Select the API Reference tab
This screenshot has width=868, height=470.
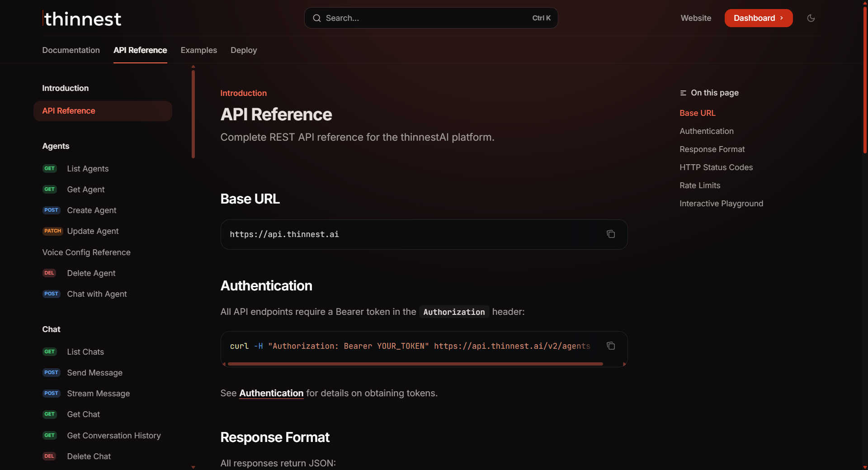click(140, 50)
